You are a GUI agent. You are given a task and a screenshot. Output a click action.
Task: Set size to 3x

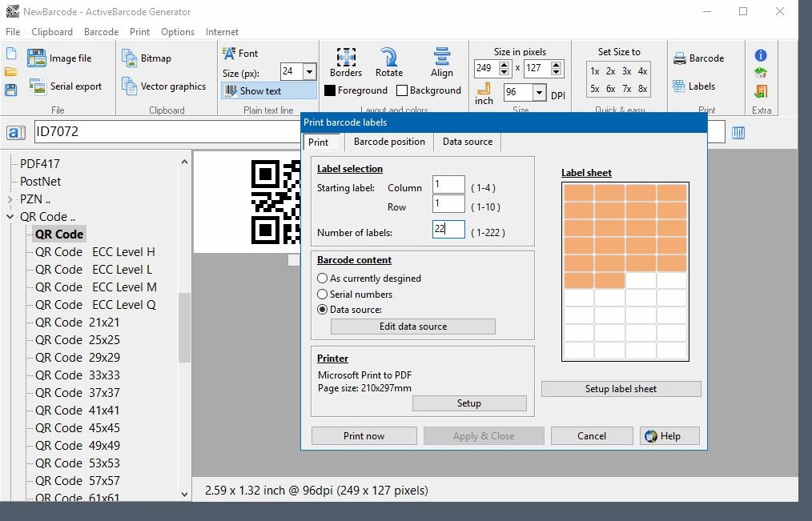tap(626, 71)
